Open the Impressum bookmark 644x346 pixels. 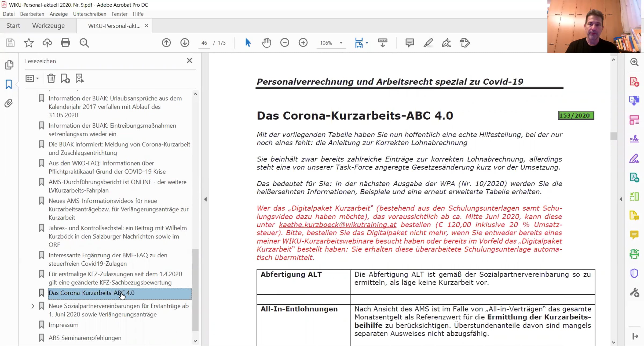pyautogui.click(x=64, y=325)
